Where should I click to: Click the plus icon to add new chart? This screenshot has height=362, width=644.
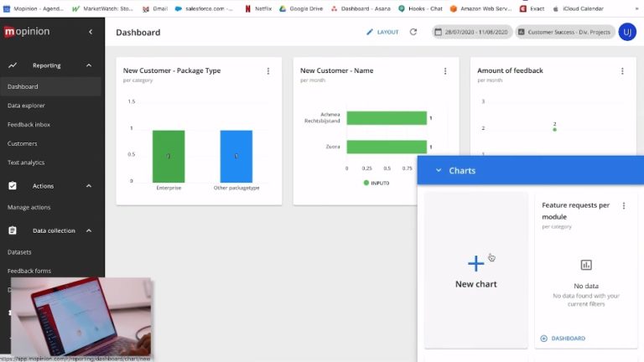tap(475, 264)
